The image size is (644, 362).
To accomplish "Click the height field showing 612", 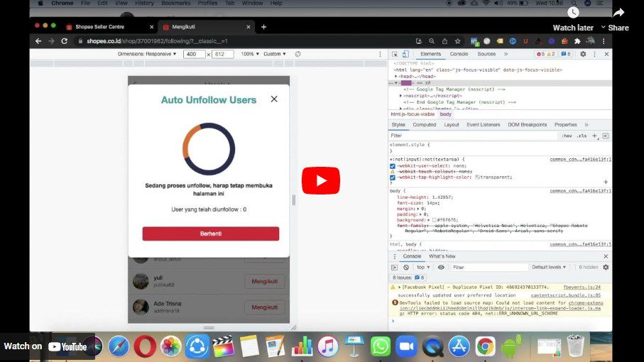I will 223,54.
